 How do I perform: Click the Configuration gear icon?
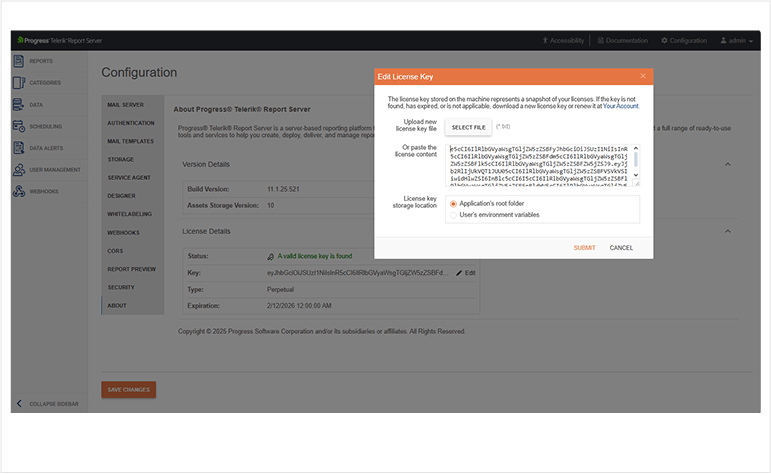point(664,40)
